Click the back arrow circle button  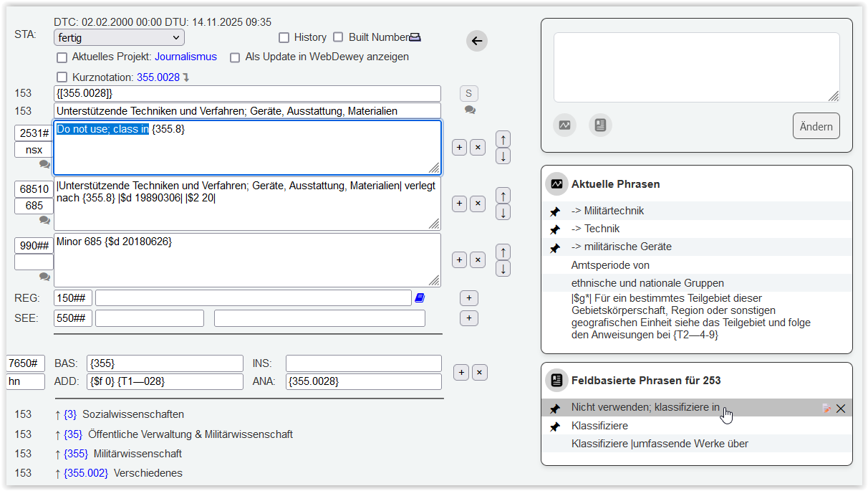[477, 41]
